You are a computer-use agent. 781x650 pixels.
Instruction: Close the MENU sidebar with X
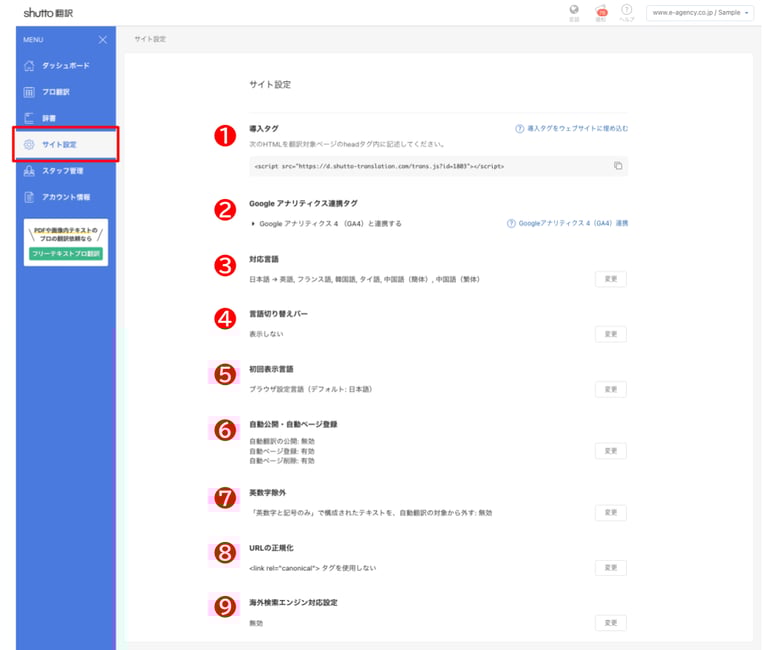pos(103,40)
